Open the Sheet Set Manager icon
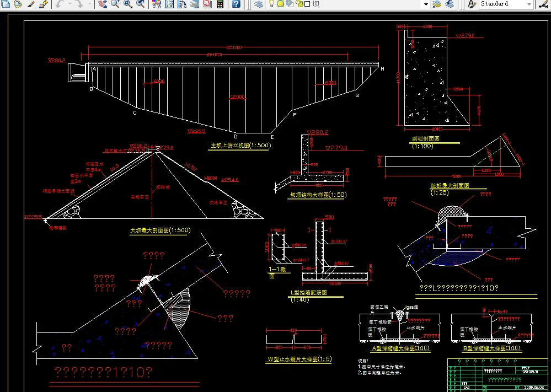 point(195,4)
